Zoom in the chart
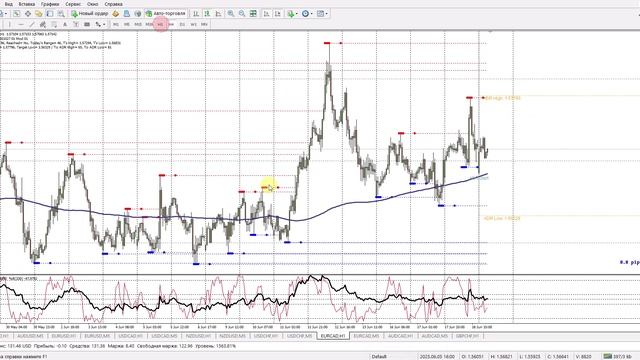Image resolution: width=640 pixels, height=360 pixels. (x=231, y=13)
